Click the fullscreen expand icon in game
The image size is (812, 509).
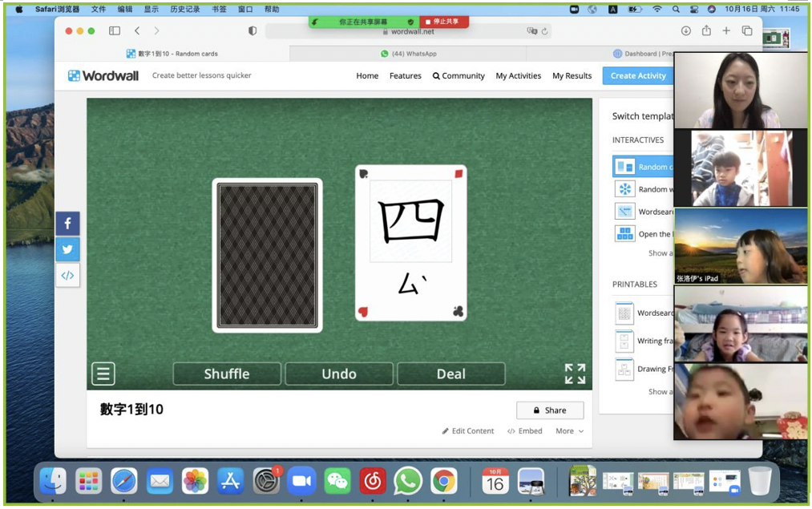(x=575, y=374)
